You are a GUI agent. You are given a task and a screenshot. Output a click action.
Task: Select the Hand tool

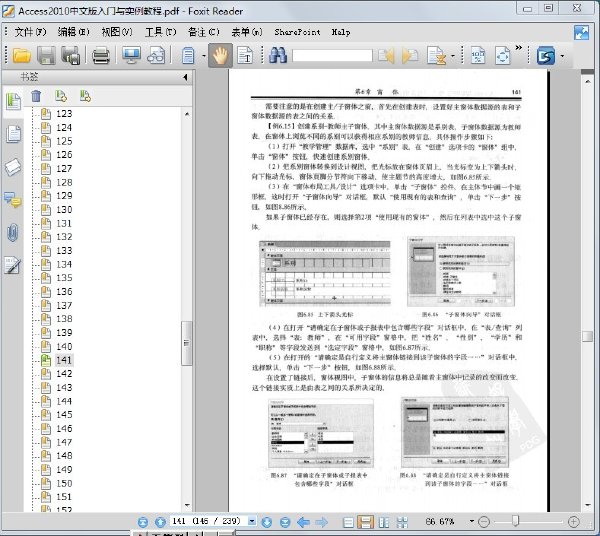click(220, 56)
